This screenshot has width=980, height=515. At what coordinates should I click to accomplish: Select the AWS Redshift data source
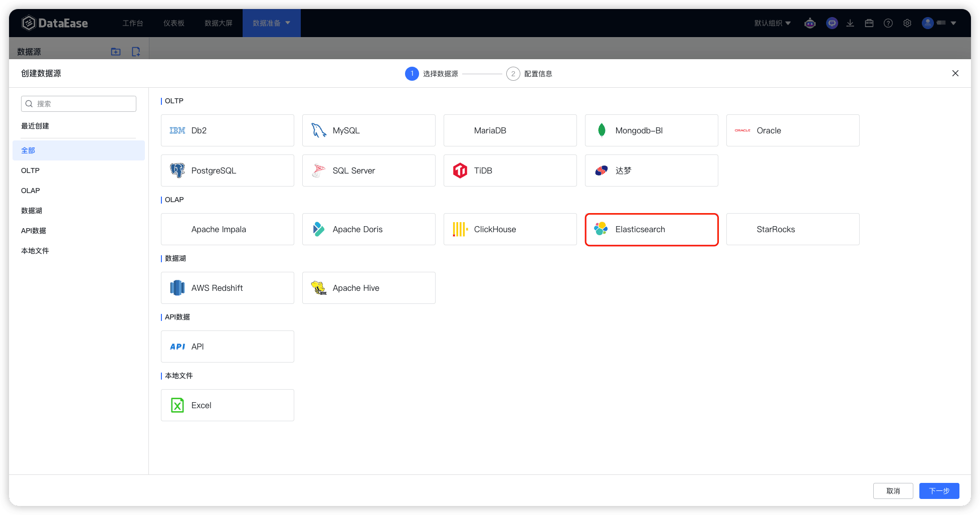227,288
